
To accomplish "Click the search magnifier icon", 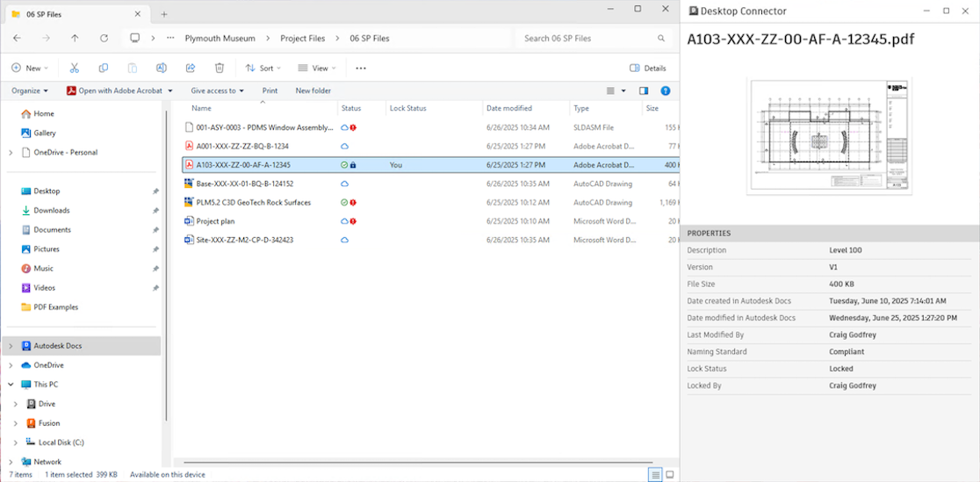I will [661, 38].
